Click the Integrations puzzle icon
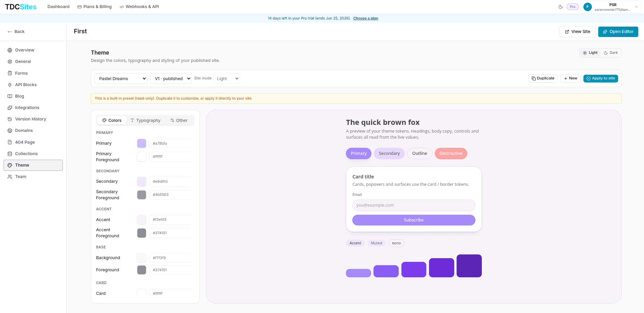The height and width of the screenshot is (313, 644). coord(10,108)
